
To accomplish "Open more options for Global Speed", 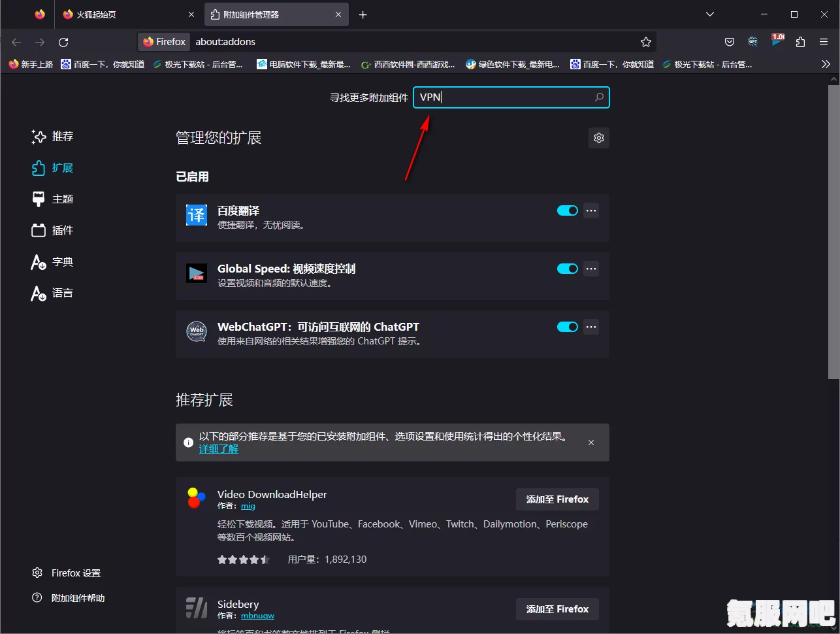I will pos(591,269).
